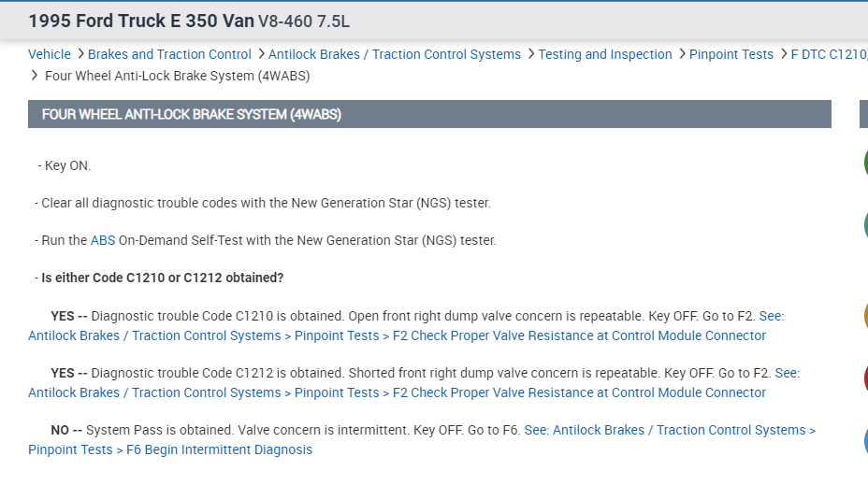The image size is (868, 485).
Task: Open the Brakes and Traction Control breadcrumb
Action: point(169,54)
